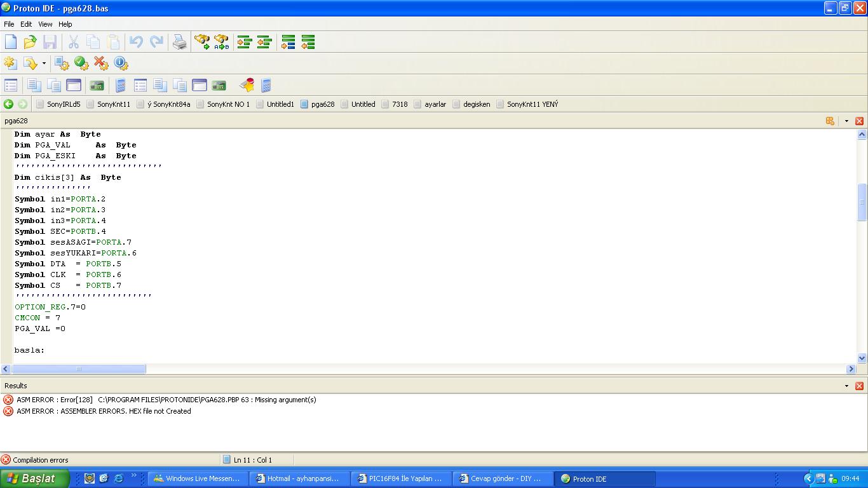Screen dimensions: 868x488
Task: Click the New document icon
Action: pyautogui.click(x=11, y=43)
